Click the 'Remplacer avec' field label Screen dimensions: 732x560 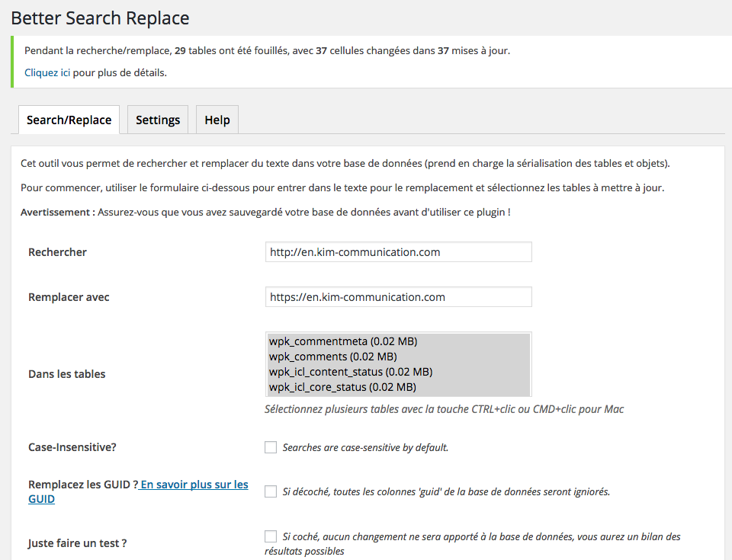[69, 297]
